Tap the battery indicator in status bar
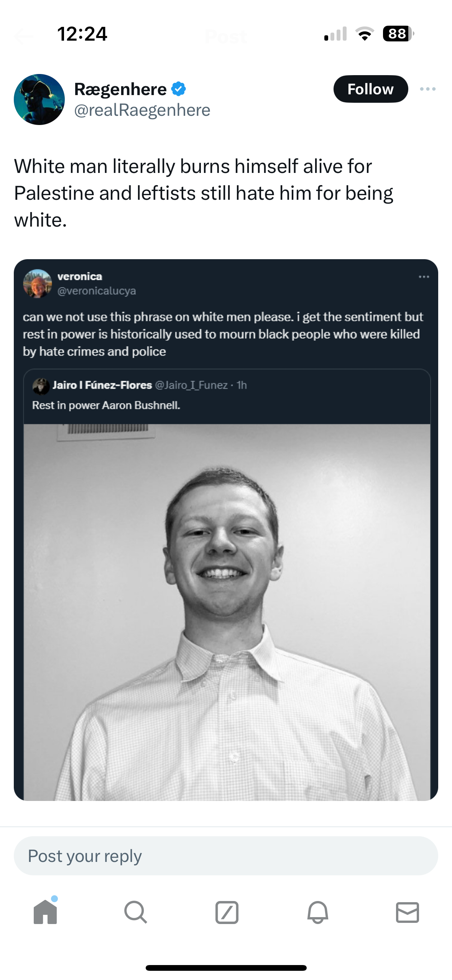The width and height of the screenshot is (452, 980). click(398, 34)
